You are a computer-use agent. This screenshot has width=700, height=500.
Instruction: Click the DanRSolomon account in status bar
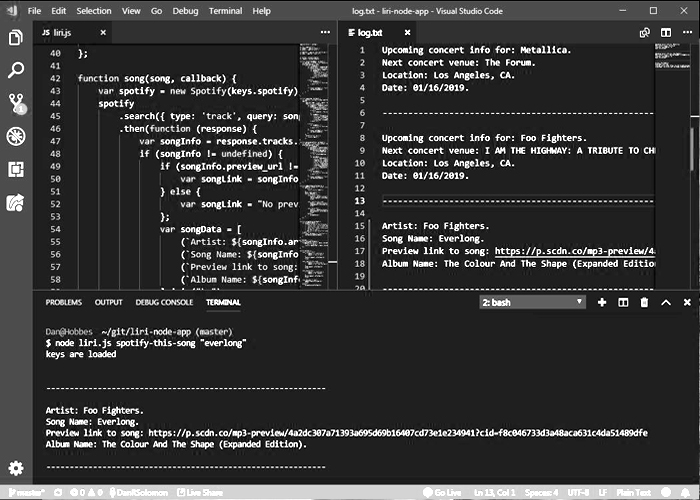coord(139,492)
